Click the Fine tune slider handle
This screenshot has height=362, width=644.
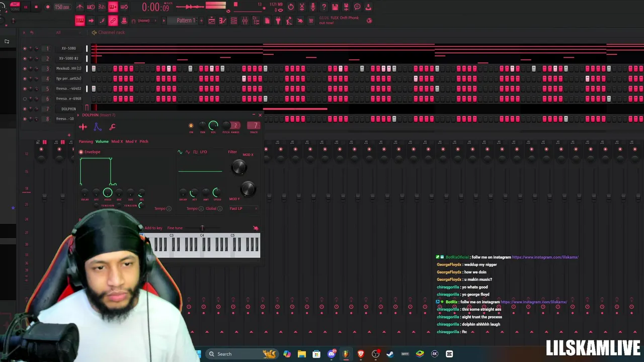pyautogui.click(x=202, y=228)
